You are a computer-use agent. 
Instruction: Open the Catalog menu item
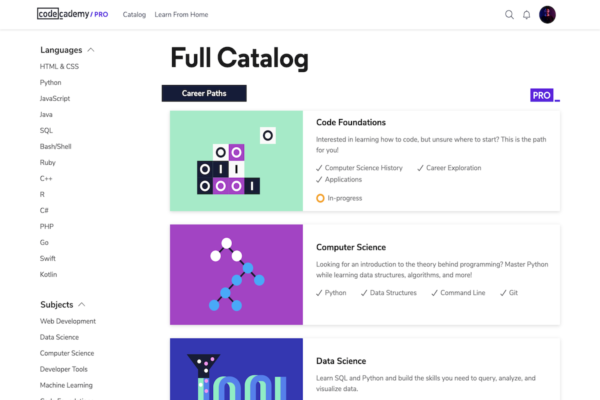(134, 15)
